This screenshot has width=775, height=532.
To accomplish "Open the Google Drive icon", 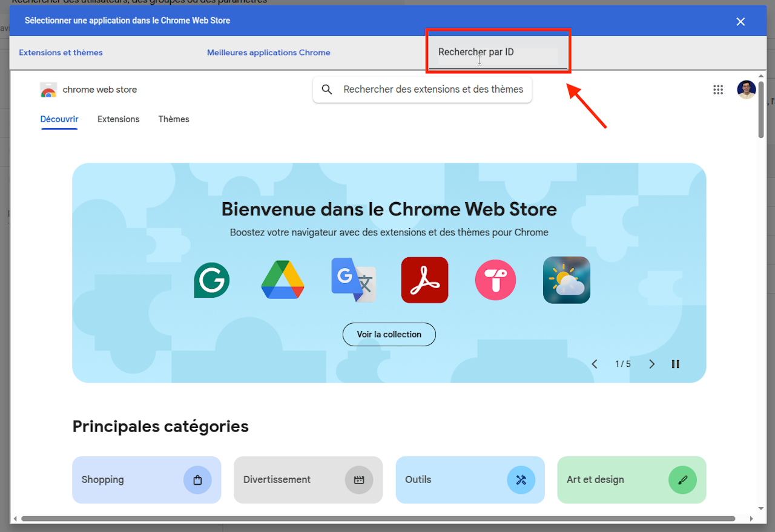I will (283, 280).
